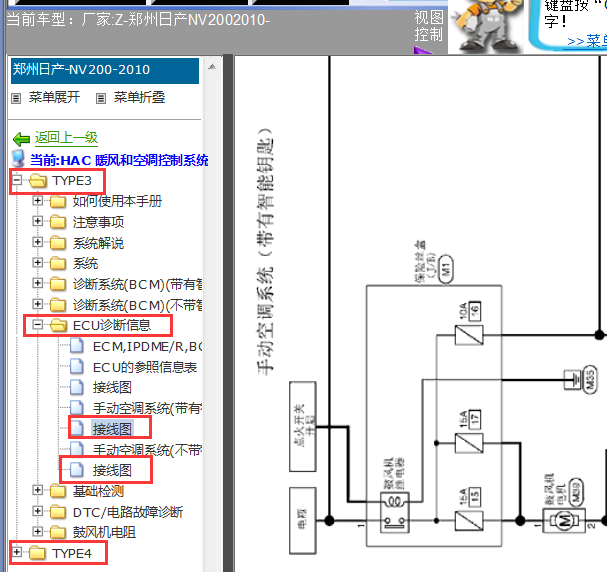Image resolution: width=607 pixels, height=572 pixels.
Task: Select the highlighted 接线图 entry text
Action: point(112,429)
